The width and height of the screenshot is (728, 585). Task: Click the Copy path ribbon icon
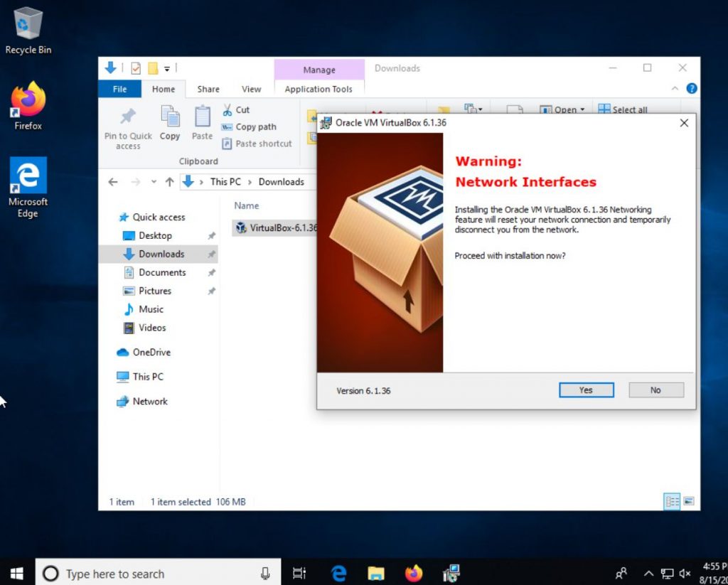[250, 127]
